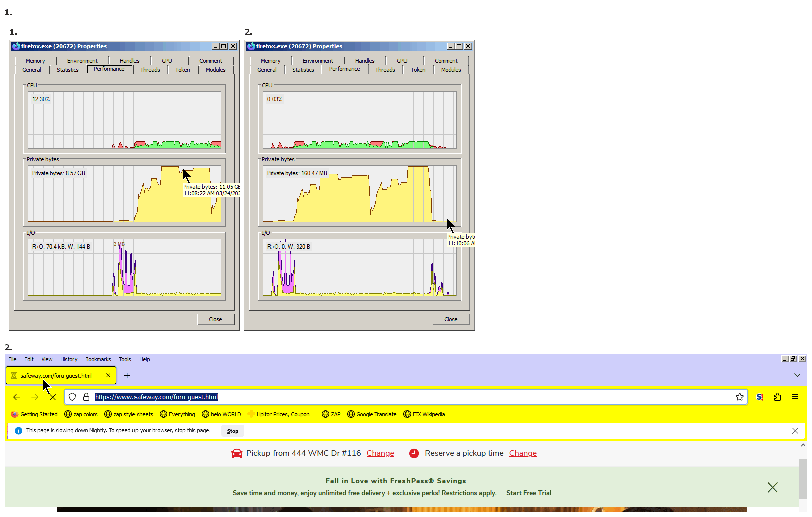Image resolution: width=812 pixels, height=517 pixels.
Task: Stop loading page with the X icon
Action: pos(53,397)
